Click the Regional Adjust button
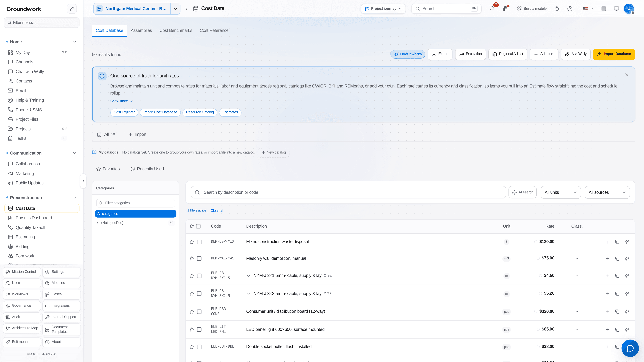 [x=507, y=54]
